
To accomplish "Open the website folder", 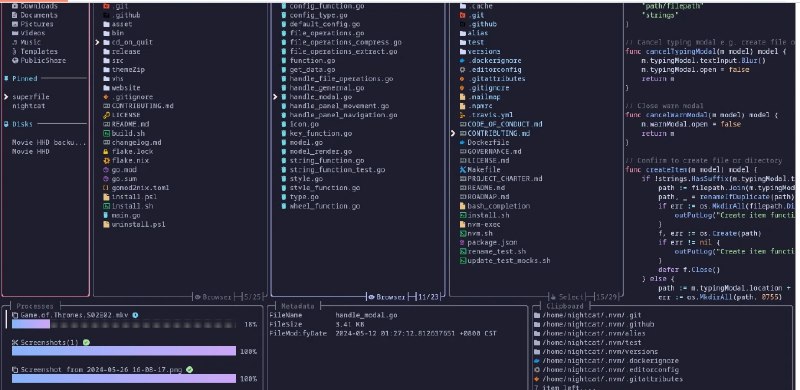I will [126, 88].
